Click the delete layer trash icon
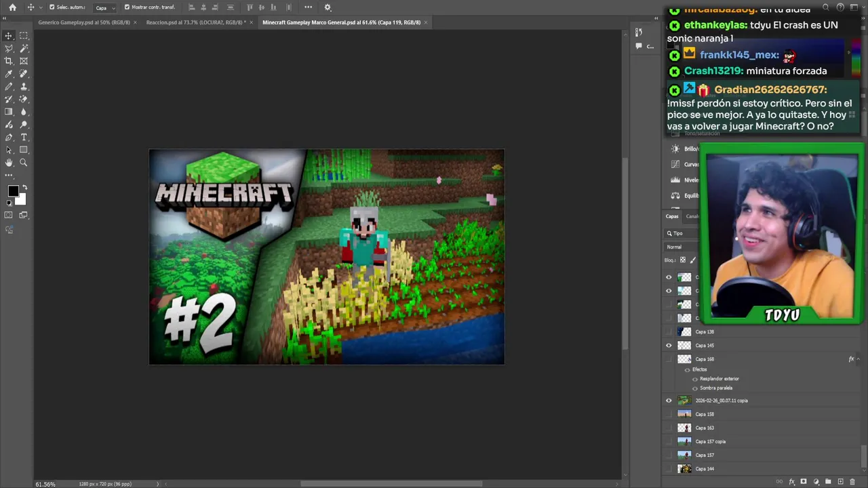This screenshot has height=488, width=868. [x=852, y=482]
